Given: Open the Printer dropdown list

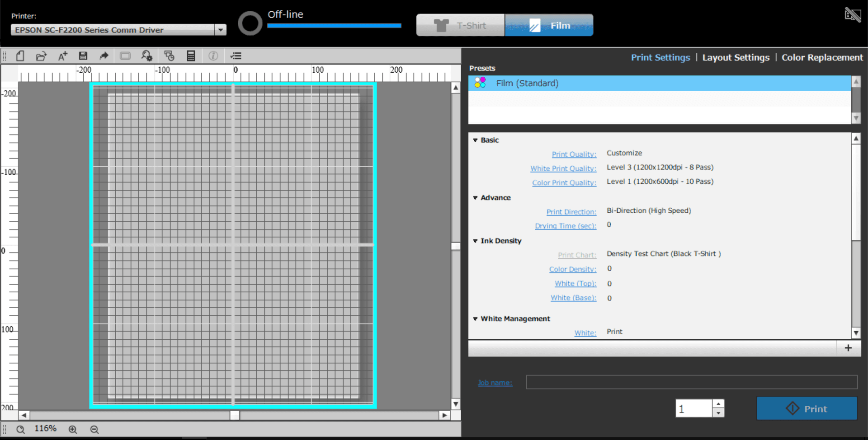Looking at the screenshot, I should click(x=221, y=30).
